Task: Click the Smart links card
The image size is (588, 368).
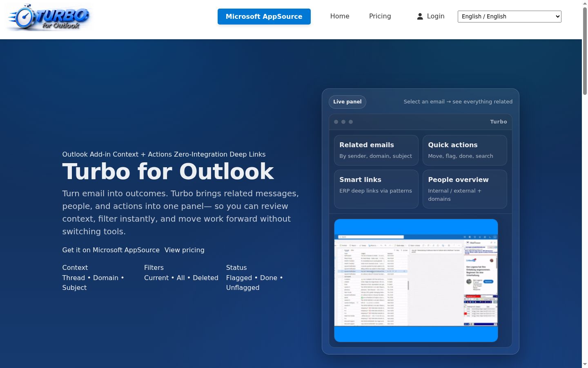Action: (x=376, y=189)
